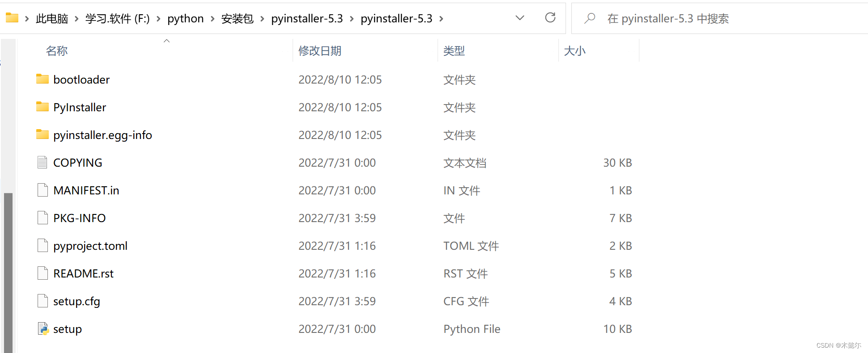Select the pyproject.toml file name
868x353 pixels.
tap(90, 245)
